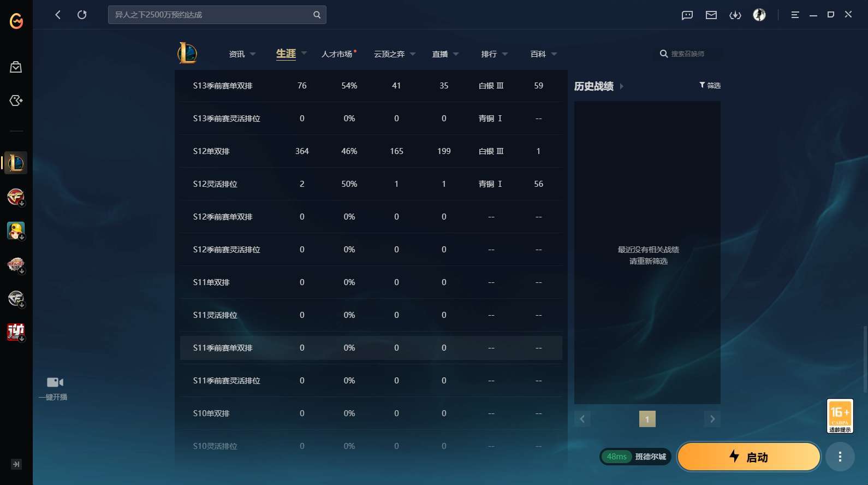This screenshot has height=485, width=868.
Task: Expand the 生涯 dropdown arrow
Action: (x=304, y=53)
